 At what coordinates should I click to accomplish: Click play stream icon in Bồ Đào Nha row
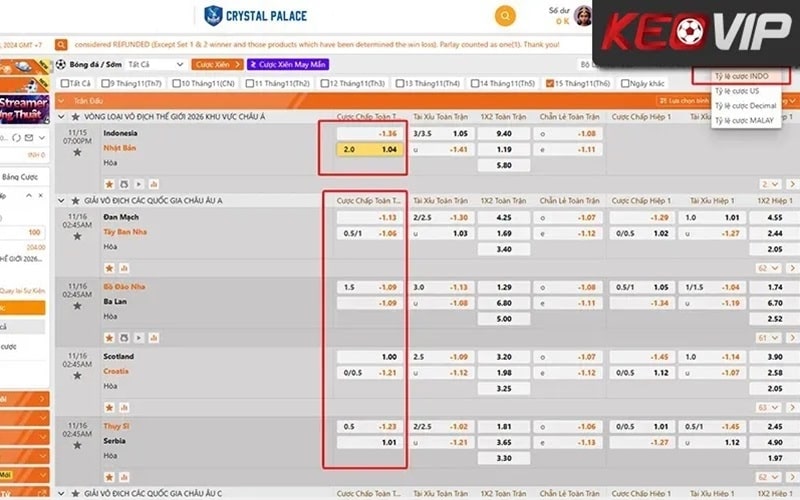139,338
